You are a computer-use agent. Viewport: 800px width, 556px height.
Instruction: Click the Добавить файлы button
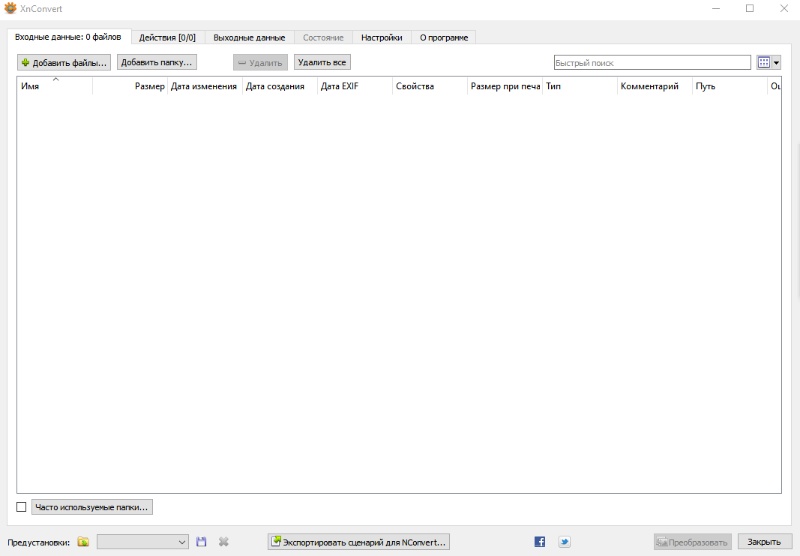point(64,63)
